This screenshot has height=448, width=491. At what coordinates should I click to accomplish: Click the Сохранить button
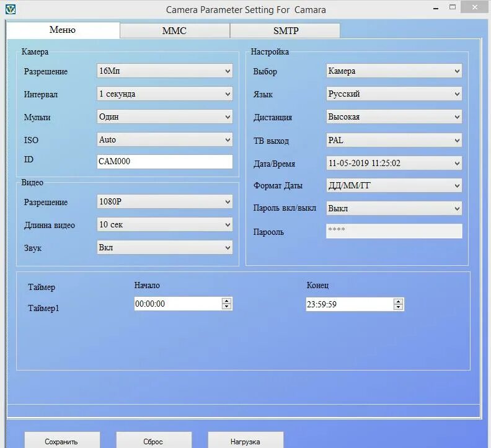click(62, 441)
